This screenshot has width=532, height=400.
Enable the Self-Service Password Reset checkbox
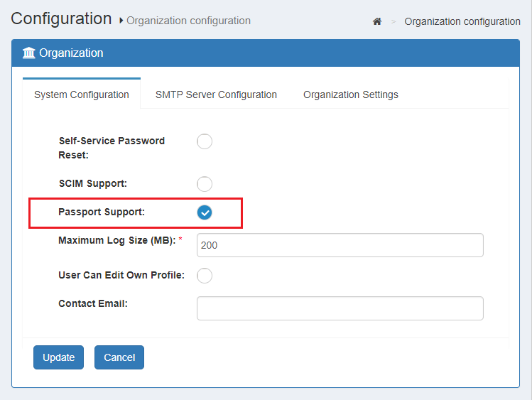205,141
